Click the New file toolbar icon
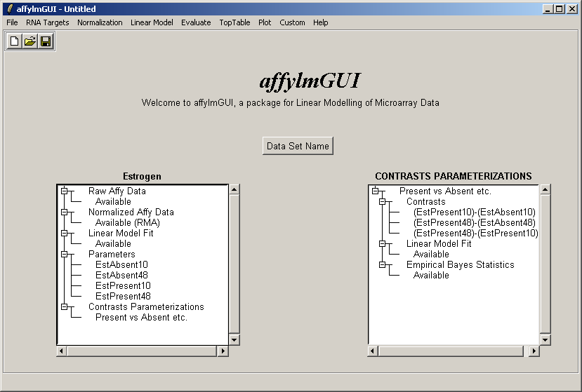This screenshot has height=392, width=582. 14,42
